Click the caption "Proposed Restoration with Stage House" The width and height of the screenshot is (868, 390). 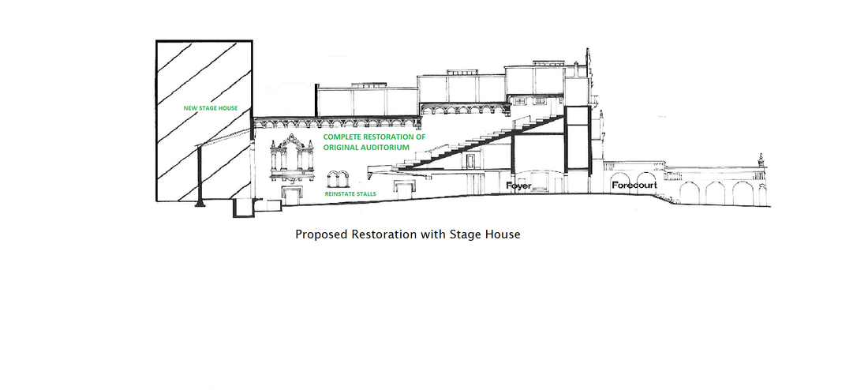407,234
